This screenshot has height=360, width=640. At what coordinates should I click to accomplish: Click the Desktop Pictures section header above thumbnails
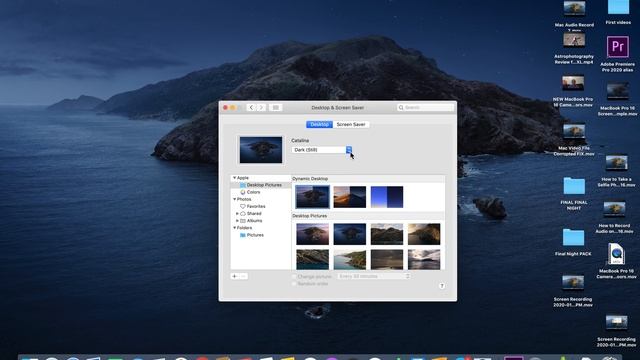(x=309, y=216)
